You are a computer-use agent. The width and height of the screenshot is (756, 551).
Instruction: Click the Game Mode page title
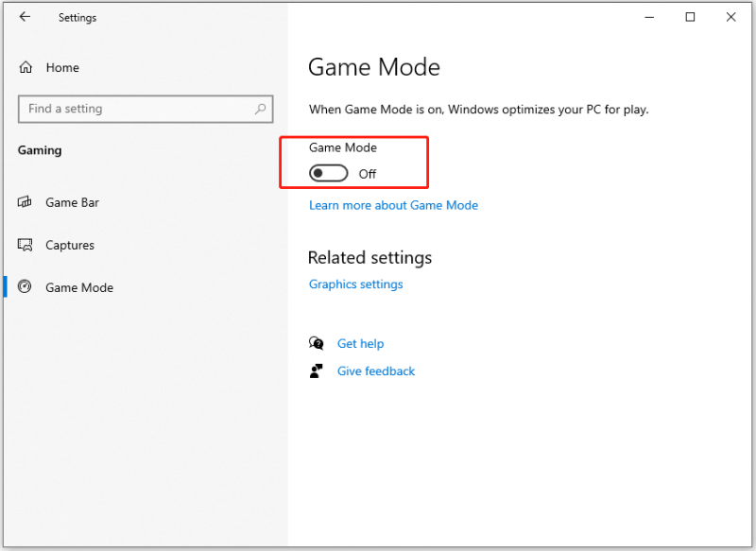tap(374, 67)
